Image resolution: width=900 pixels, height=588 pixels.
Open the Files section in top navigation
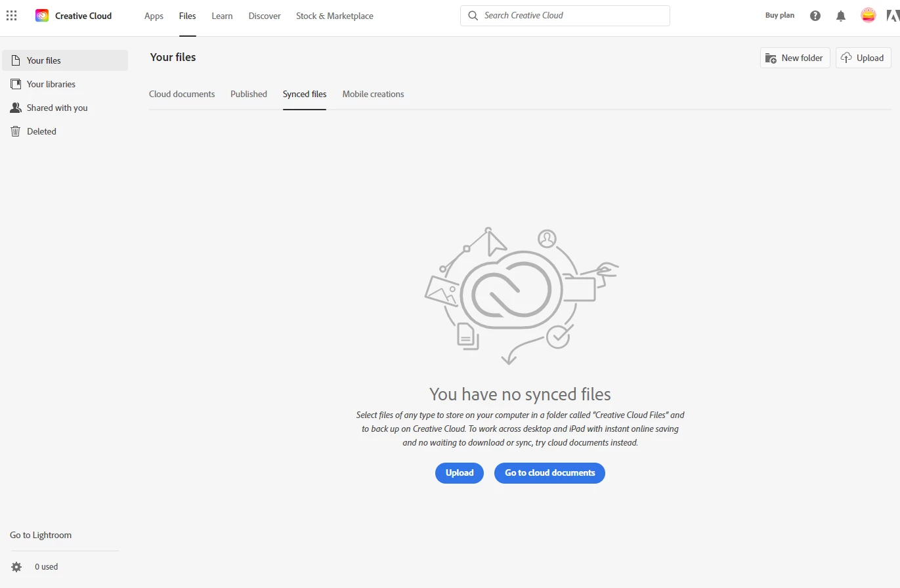[187, 16]
